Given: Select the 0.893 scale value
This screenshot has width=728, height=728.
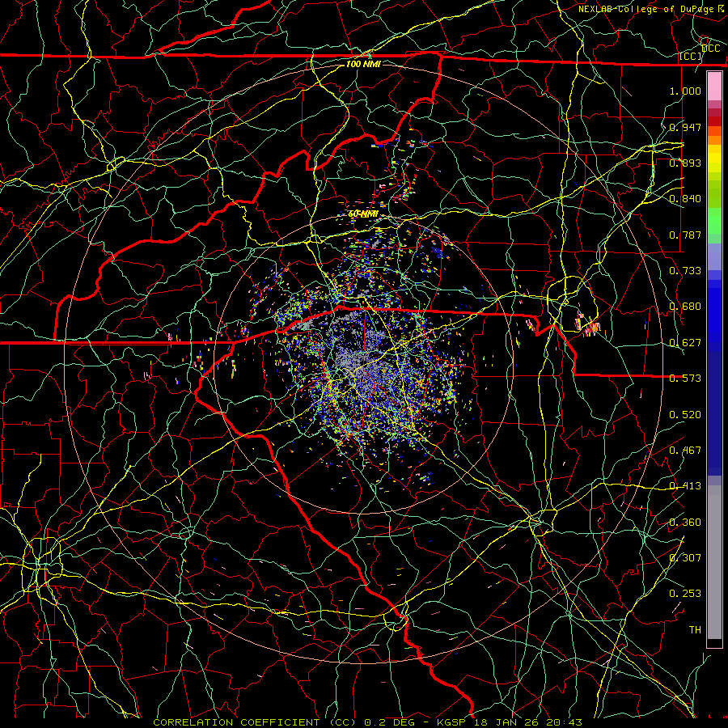Looking at the screenshot, I should pyautogui.click(x=685, y=163).
